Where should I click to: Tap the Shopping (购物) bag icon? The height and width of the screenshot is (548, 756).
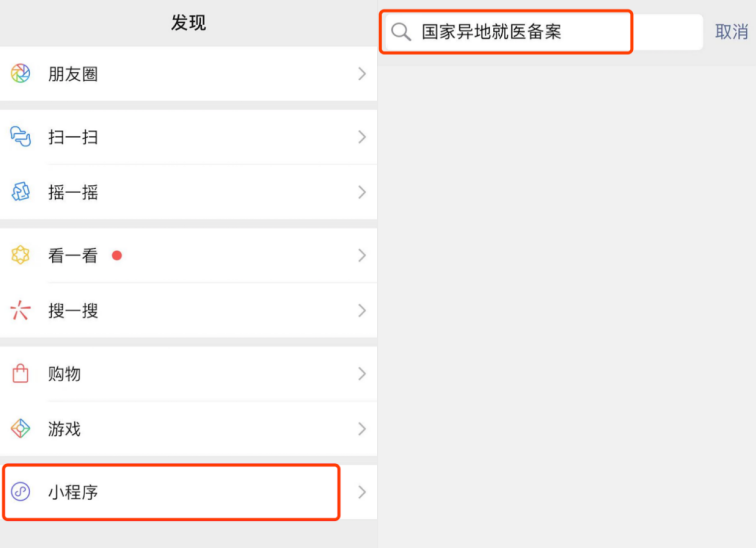(20, 374)
